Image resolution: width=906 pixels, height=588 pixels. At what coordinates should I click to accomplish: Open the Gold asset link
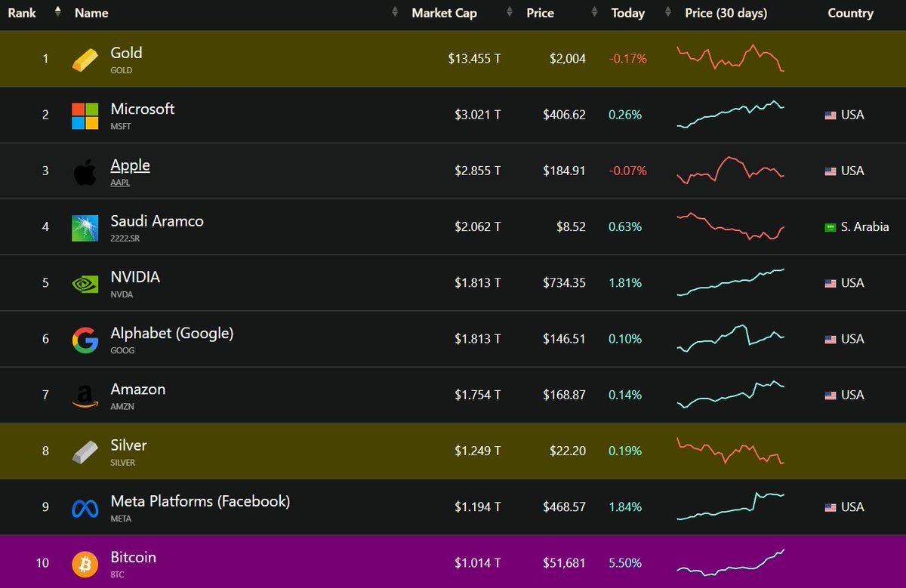[126, 53]
